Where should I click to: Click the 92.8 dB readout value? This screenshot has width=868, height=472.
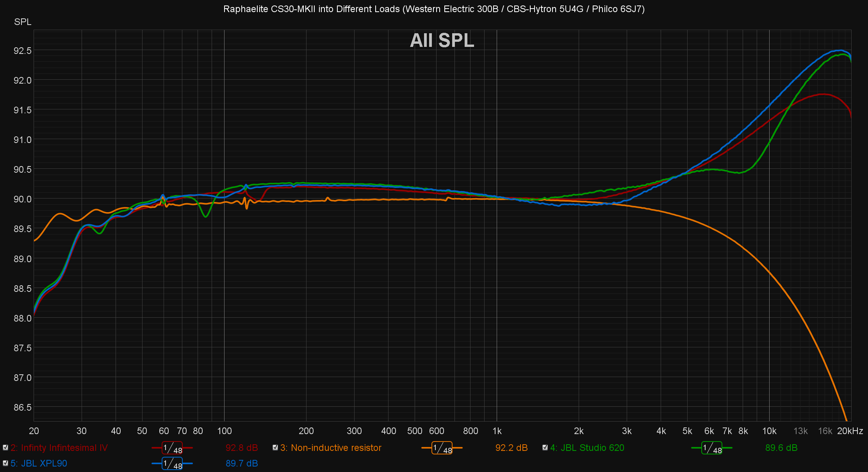(x=242, y=448)
